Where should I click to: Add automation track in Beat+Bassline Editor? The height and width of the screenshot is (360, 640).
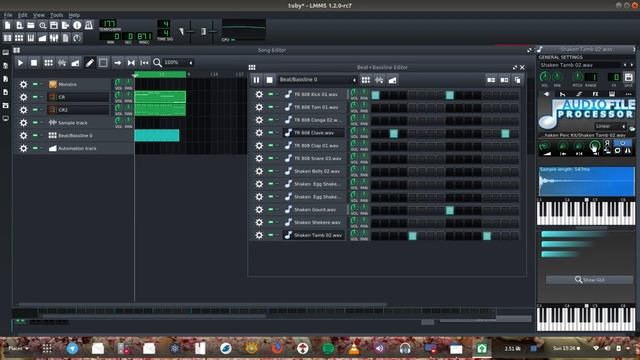tap(392, 80)
